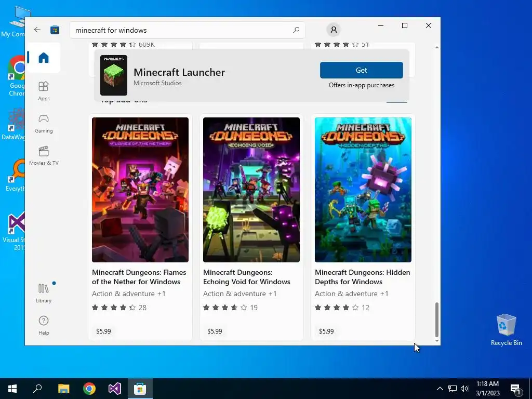This screenshot has height=399, width=532.
Task: Maximize the Microsoft Store window
Action: pyautogui.click(x=404, y=25)
